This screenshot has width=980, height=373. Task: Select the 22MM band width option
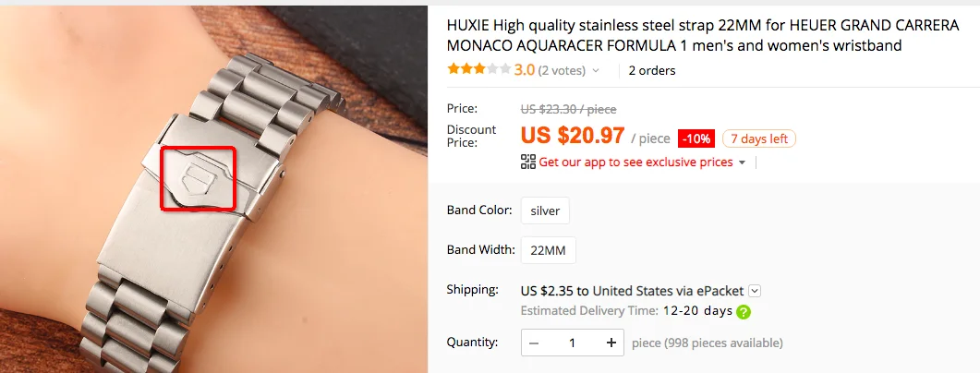[x=548, y=250]
